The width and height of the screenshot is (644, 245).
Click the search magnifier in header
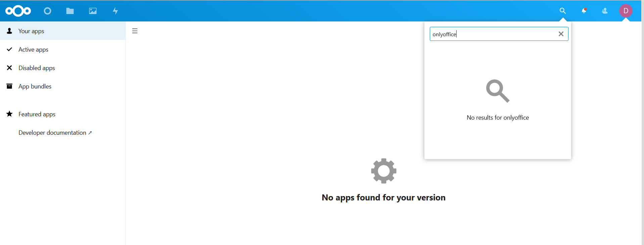(563, 11)
